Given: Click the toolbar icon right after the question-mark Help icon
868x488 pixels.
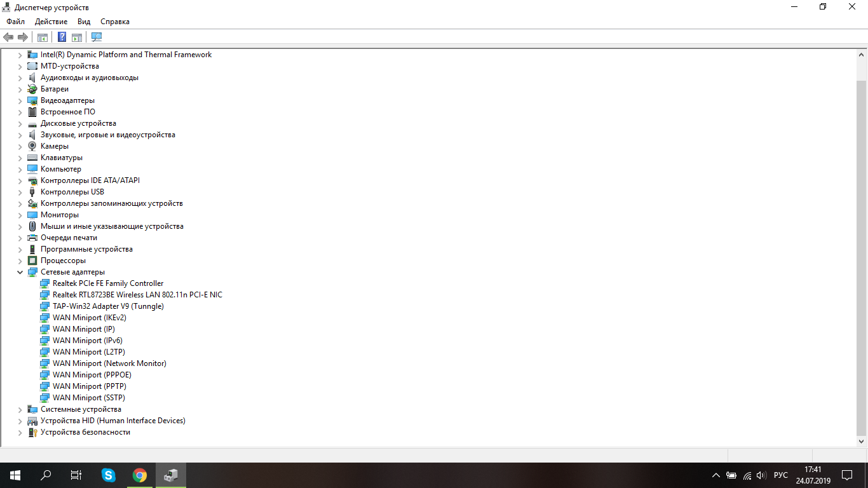Looking at the screenshot, I should [77, 37].
